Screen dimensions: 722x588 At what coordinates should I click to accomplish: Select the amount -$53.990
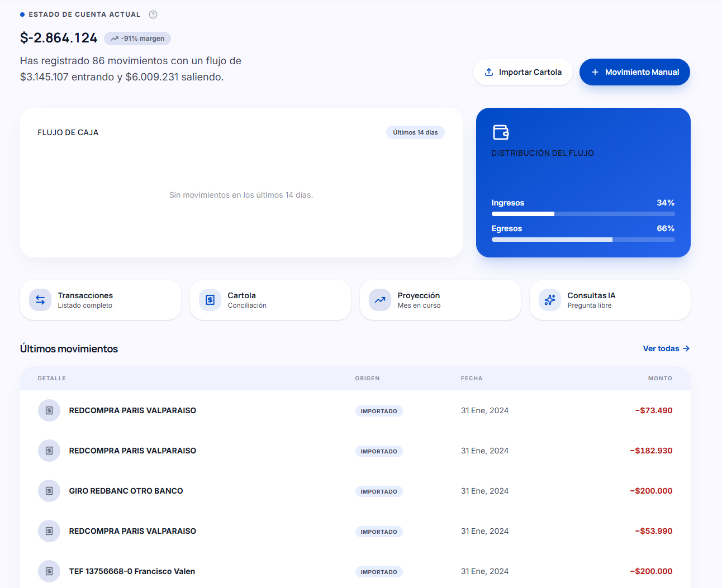pos(654,531)
